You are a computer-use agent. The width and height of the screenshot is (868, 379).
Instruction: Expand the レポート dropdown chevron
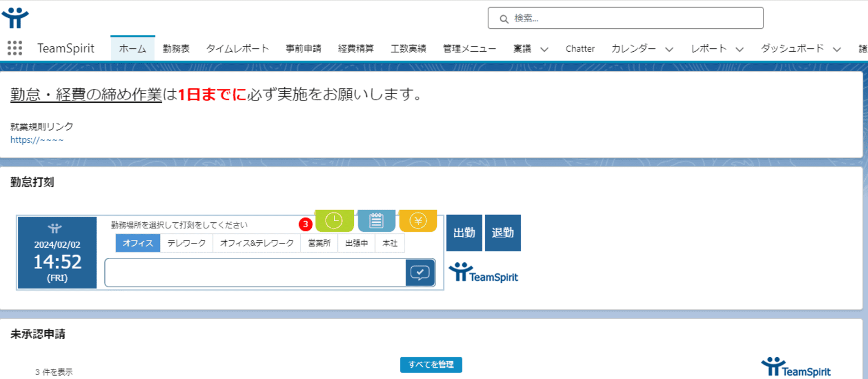(x=739, y=49)
